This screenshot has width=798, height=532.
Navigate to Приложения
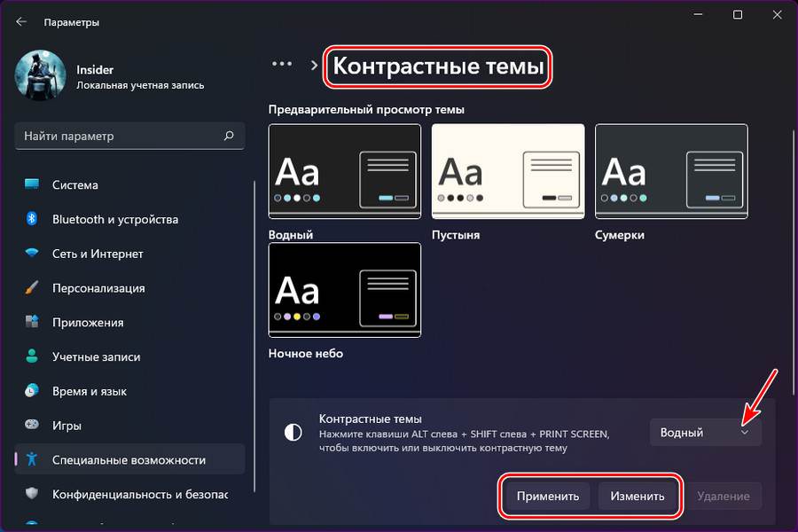129,322
